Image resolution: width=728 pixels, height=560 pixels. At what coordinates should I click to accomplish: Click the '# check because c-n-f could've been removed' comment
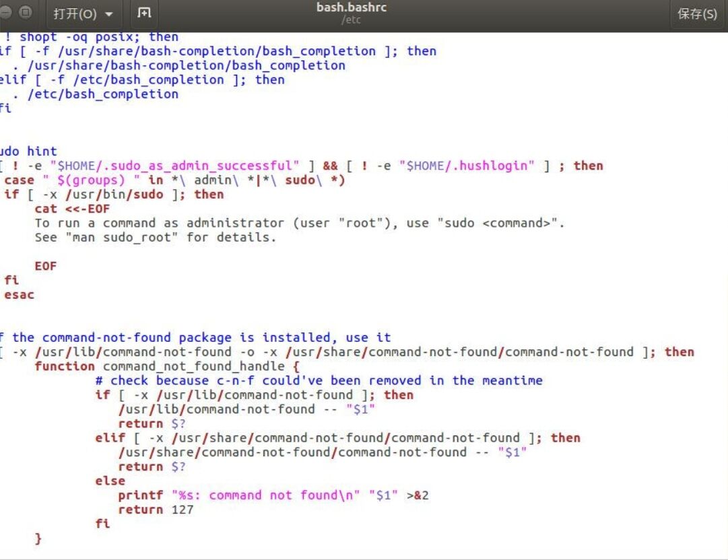click(319, 380)
